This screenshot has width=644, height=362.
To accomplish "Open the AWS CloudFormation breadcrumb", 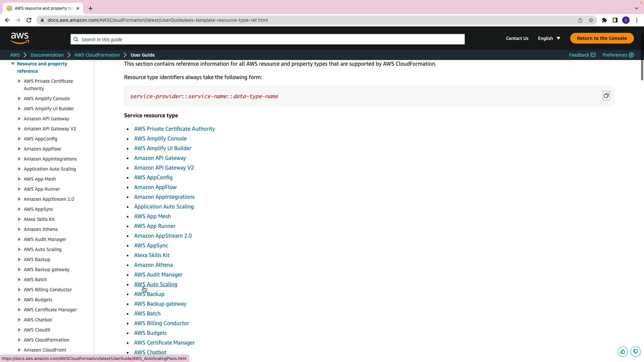I will (x=97, y=55).
